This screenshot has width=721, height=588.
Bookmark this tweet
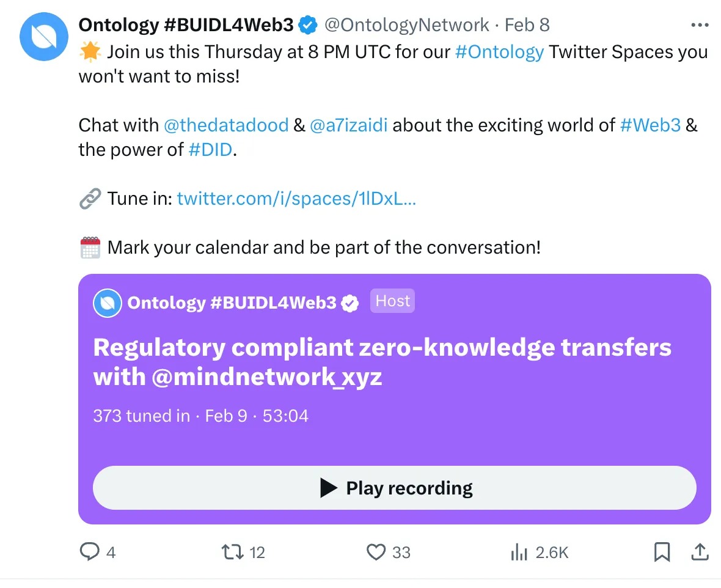(x=662, y=553)
